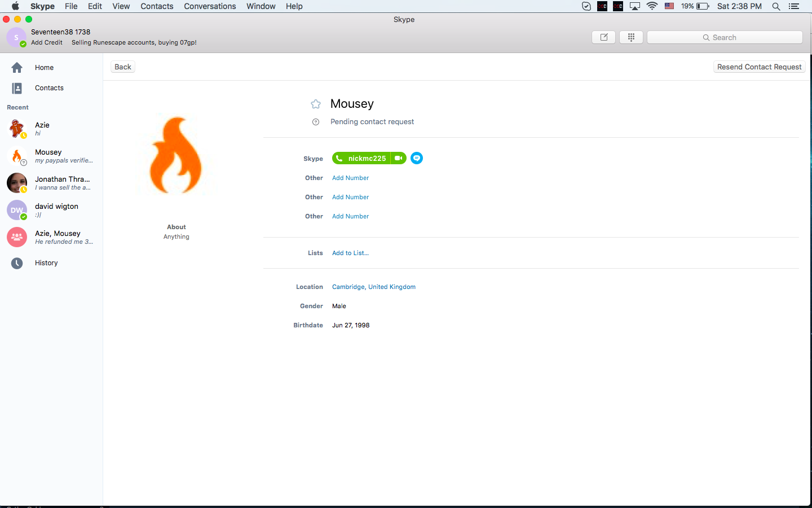Open the dial pad icon
The height and width of the screenshot is (508, 812).
tap(632, 37)
